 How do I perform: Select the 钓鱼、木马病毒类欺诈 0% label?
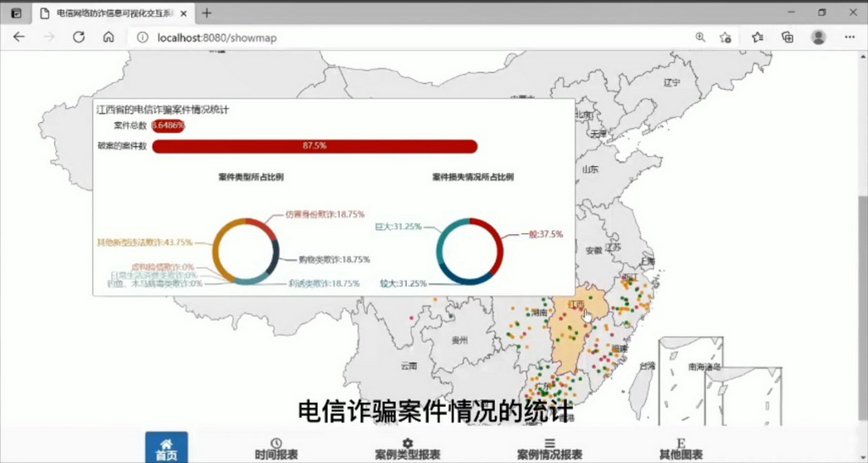(154, 283)
